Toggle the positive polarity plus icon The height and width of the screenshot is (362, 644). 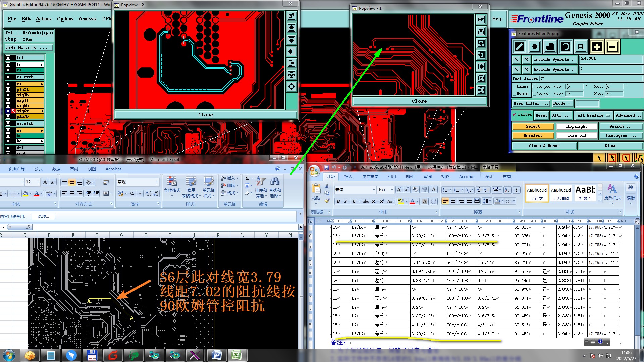[x=597, y=47]
